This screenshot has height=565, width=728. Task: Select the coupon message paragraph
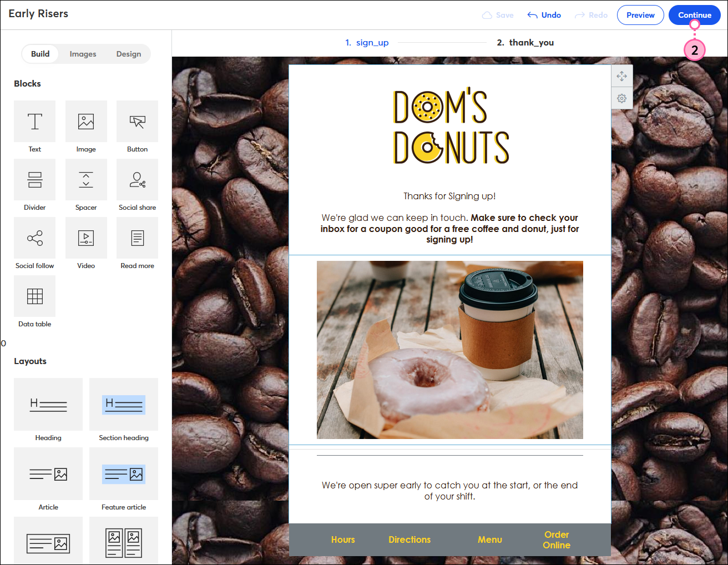pyautogui.click(x=449, y=229)
